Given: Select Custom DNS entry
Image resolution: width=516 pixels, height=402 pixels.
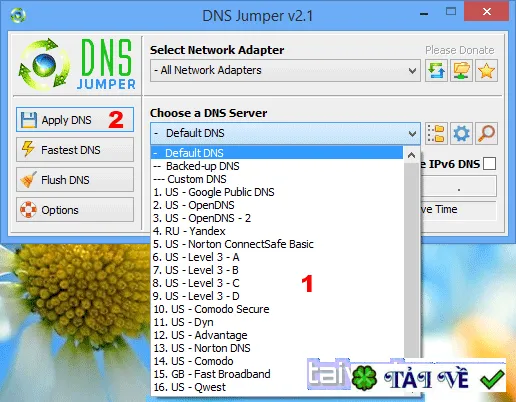Looking at the screenshot, I should click(277, 179).
